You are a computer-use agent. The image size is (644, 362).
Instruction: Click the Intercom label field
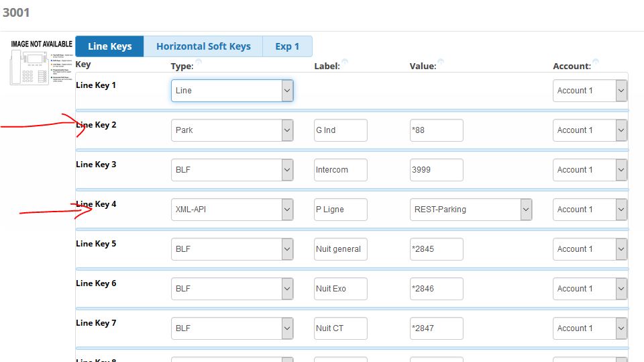[341, 170]
